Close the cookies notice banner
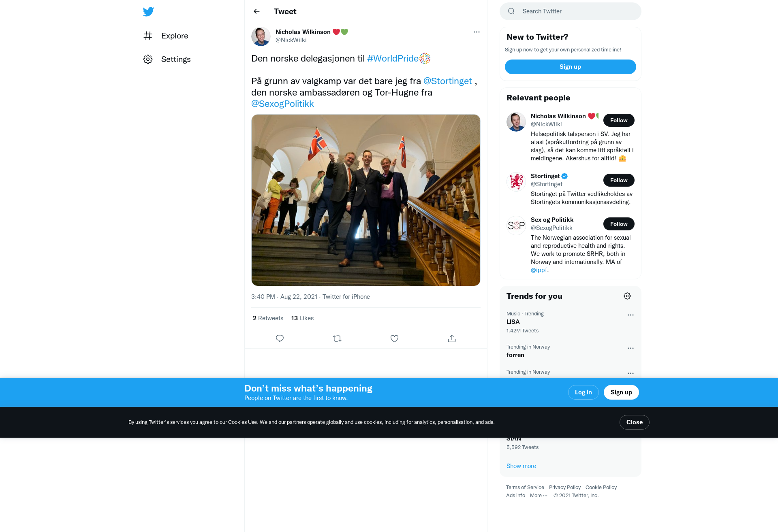Viewport: 778px width, 532px height. click(x=634, y=422)
